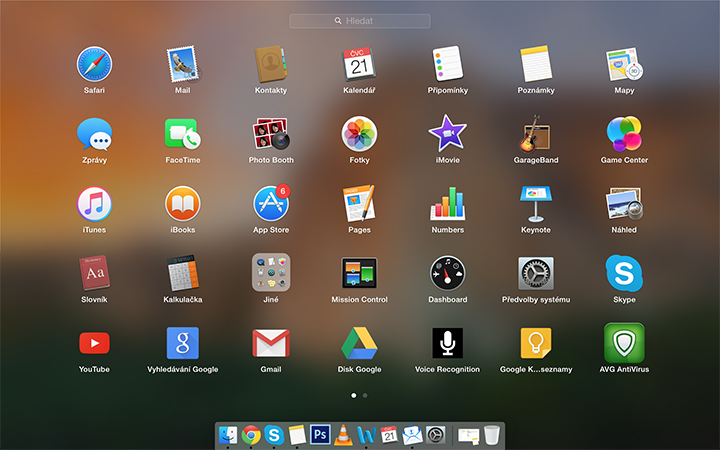The image size is (720, 450).
Task: Open the Numbers spreadsheet app
Action: pyautogui.click(x=447, y=203)
